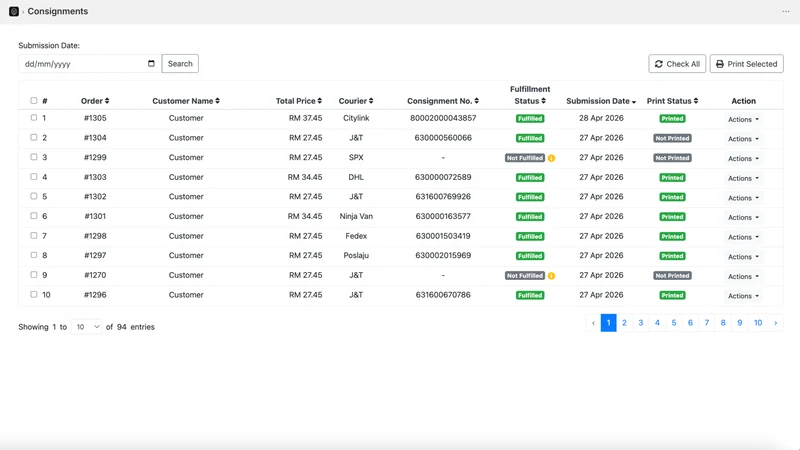The width and height of the screenshot is (800, 450).
Task: Click the info icon on order #1270 row
Action: pos(552,276)
